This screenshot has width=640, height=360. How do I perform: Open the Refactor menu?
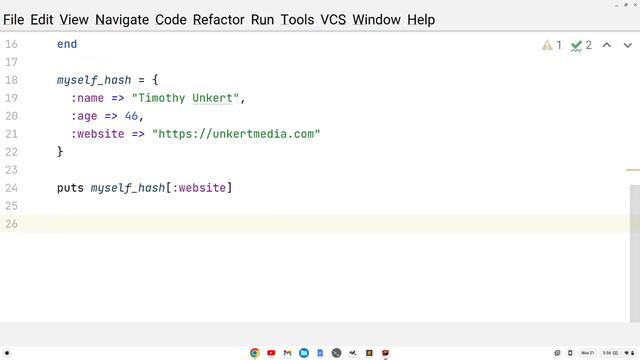pos(218,20)
